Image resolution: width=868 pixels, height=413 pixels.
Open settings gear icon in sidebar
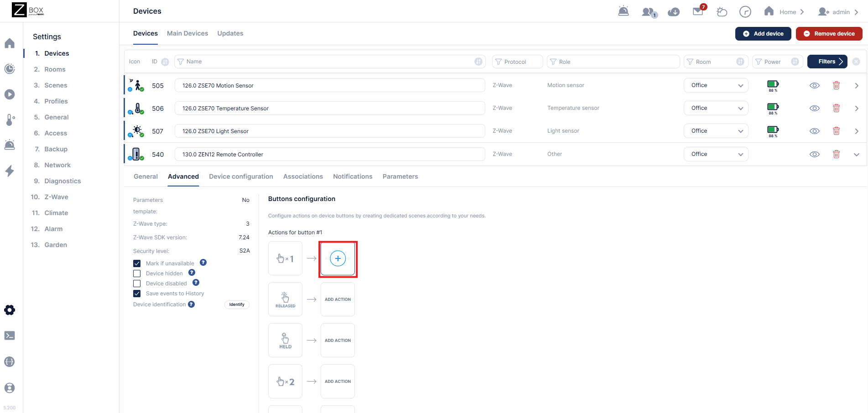pyautogui.click(x=10, y=310)
